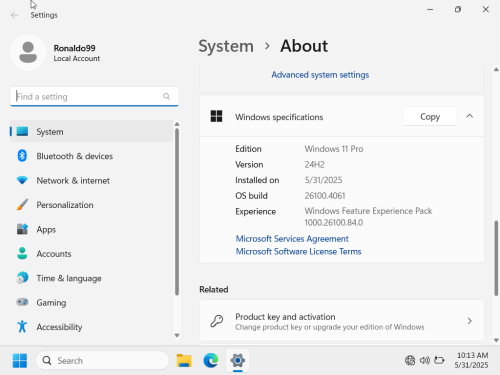The height and width of the screenshot is (375, 500).
Task: Click the Related section heading
Action: (214, 289)
